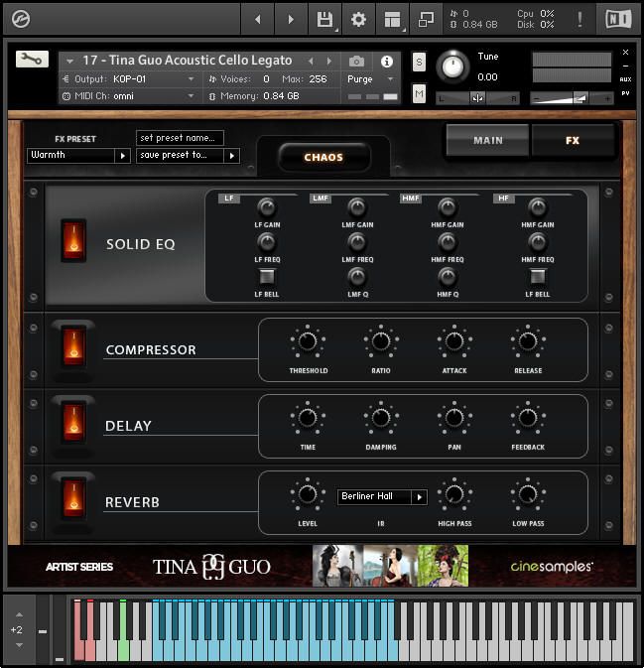The height and width of the screenshot is (668, 644).
Task: Open the workspace layout panel icon
Action: point(392,19)
